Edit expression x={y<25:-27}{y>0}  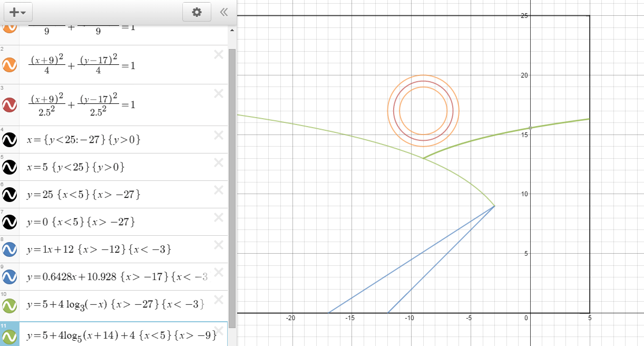point(84,140)
